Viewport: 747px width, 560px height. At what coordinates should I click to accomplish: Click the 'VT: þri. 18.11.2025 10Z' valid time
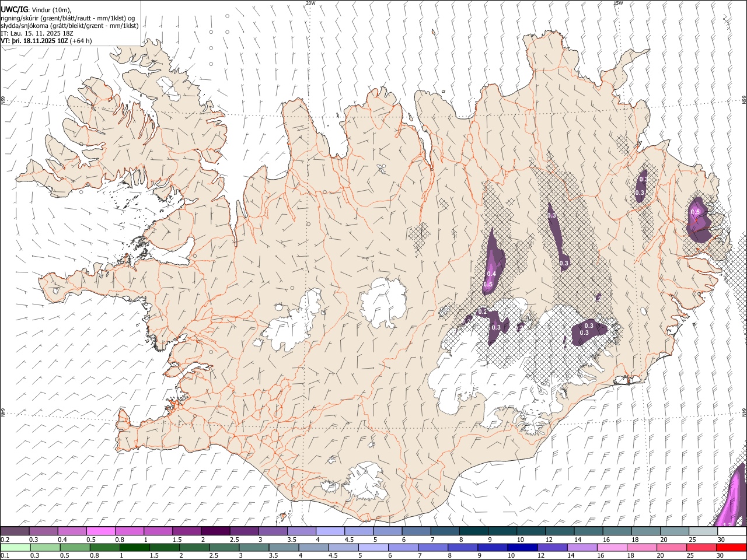[x=34, y=41]
